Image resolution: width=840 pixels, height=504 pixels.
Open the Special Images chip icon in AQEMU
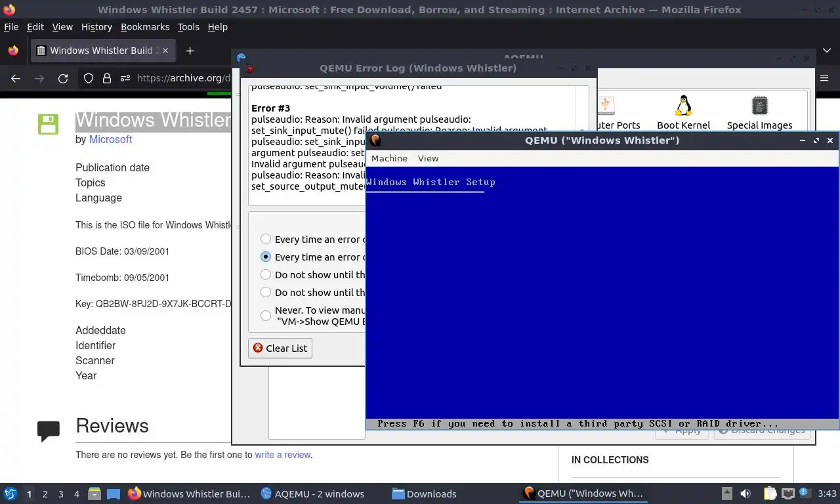(759, 106)
